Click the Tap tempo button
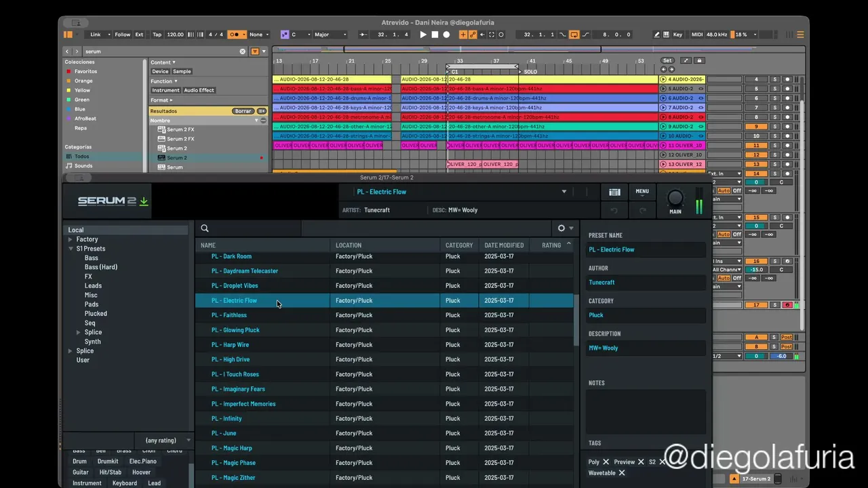This screenshot has height=488, width=868. click(x=157, y=35)
